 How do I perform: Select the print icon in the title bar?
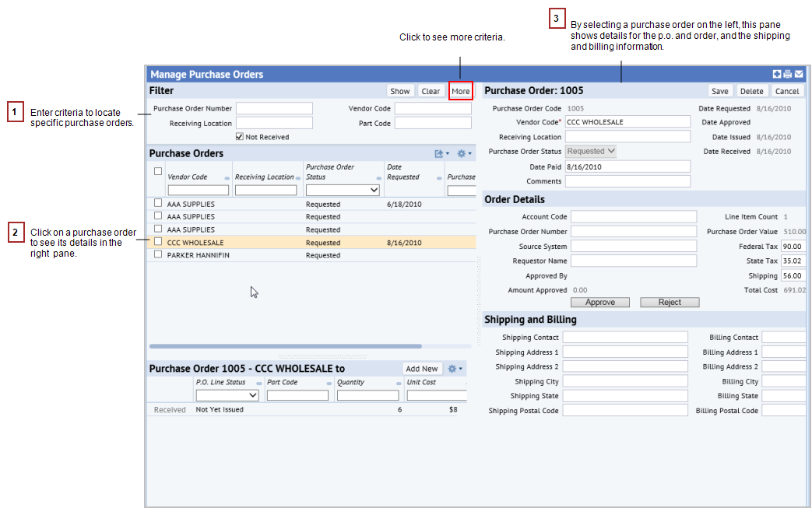pyautogui.click(x=787, y=74)
